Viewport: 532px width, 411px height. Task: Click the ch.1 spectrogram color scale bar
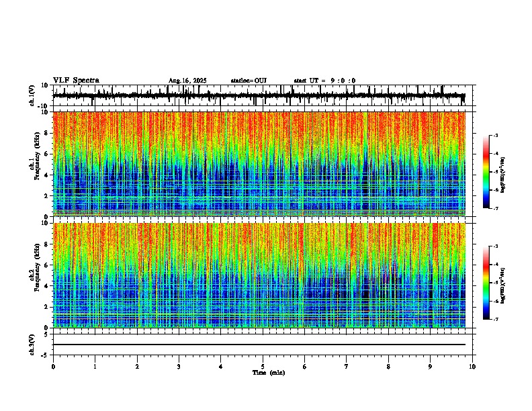[x=486, y=172]
